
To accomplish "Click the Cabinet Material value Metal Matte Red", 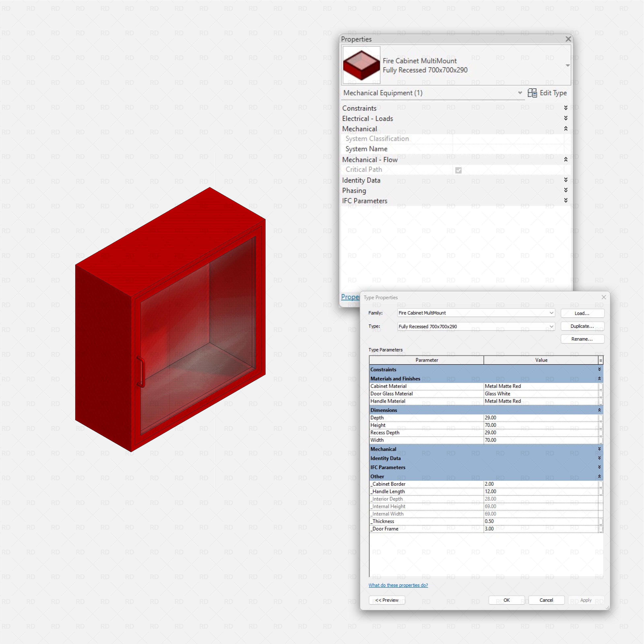I will click(541, 386).
